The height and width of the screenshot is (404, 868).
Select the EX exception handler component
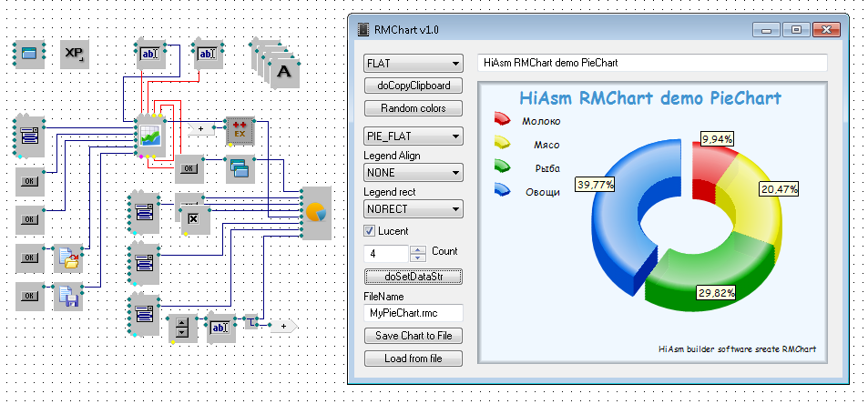240,132
